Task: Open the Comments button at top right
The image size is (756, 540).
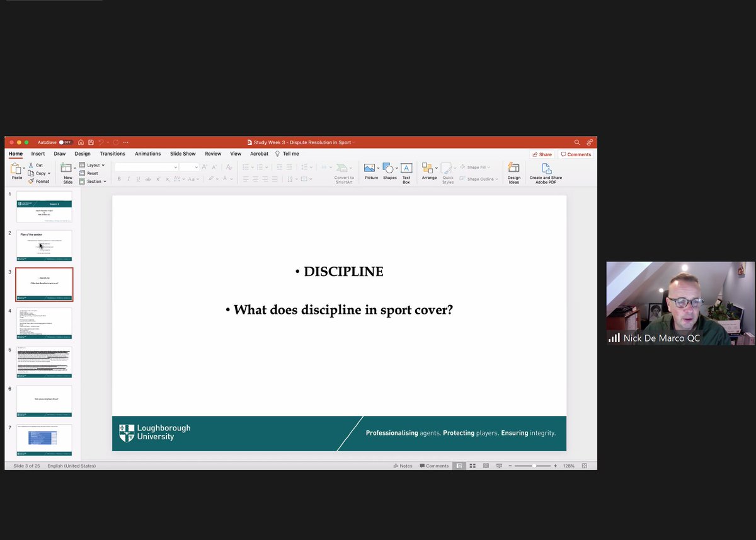Action: click(x=575, y=154)
